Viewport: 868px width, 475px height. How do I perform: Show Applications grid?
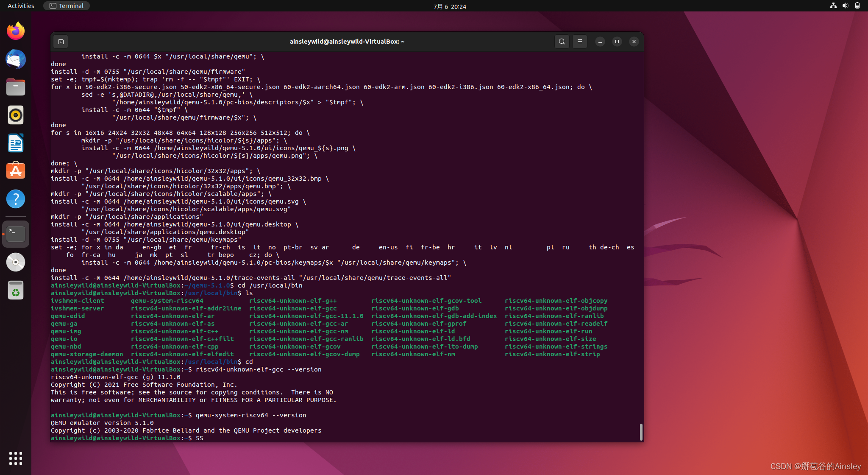click(16, 458)
